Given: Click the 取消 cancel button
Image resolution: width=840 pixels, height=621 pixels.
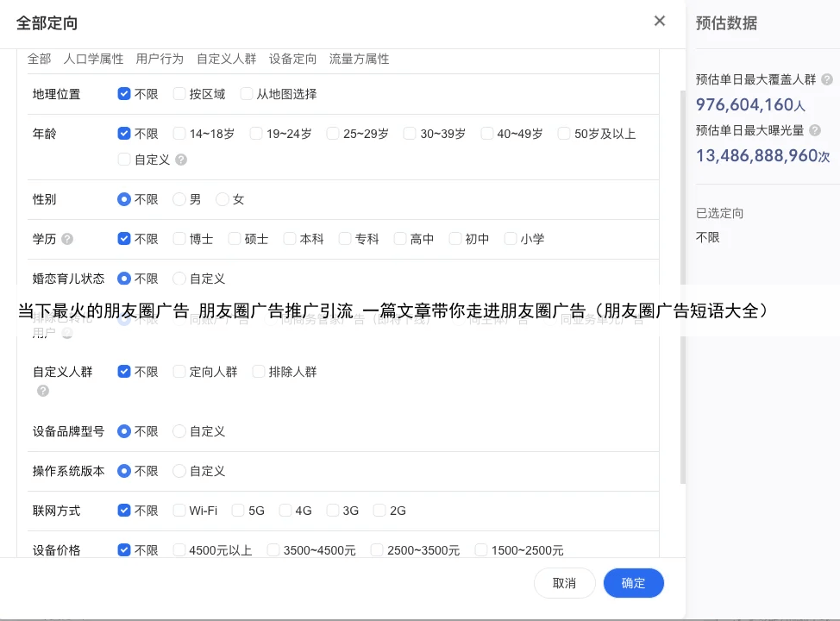Looking at the screenshot, I should pos(565,583).
